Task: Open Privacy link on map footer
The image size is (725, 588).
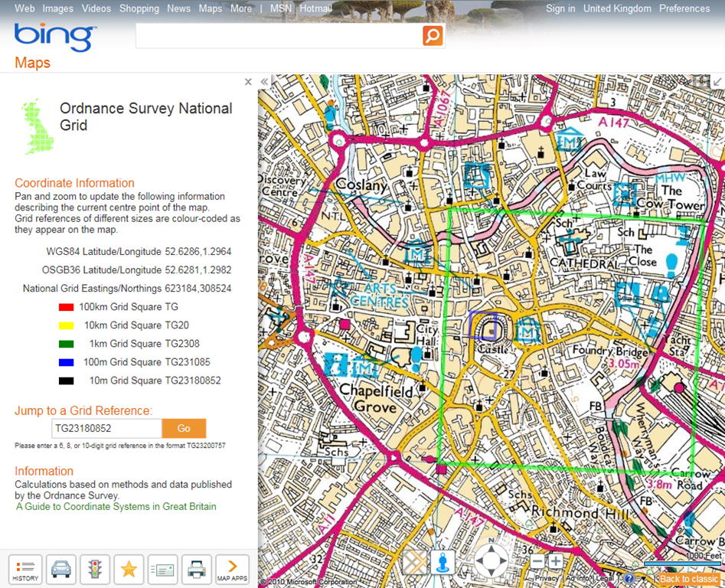Action: tap(547, 578)
